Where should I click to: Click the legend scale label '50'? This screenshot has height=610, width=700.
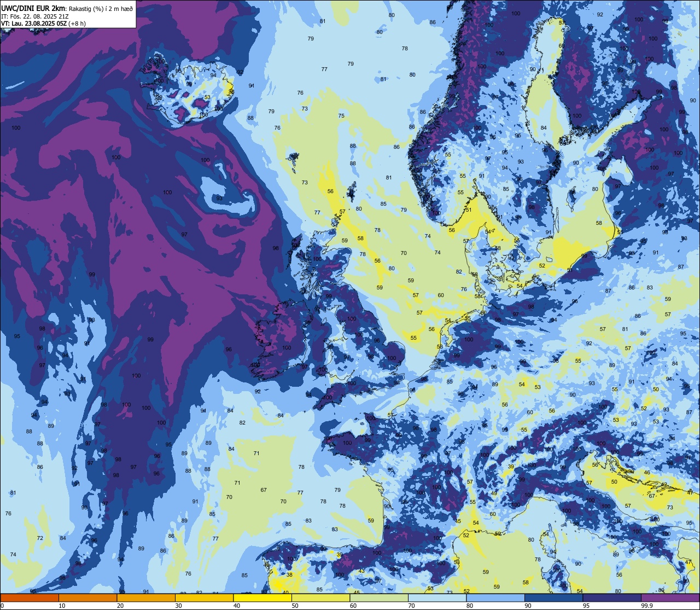295,606
